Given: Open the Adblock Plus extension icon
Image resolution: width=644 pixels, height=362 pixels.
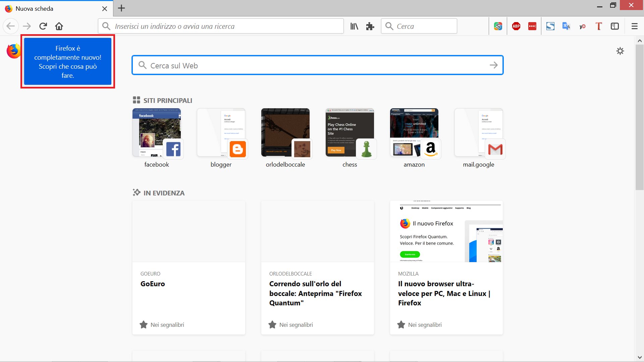Looking at the screenshot, I should (516, 26).
